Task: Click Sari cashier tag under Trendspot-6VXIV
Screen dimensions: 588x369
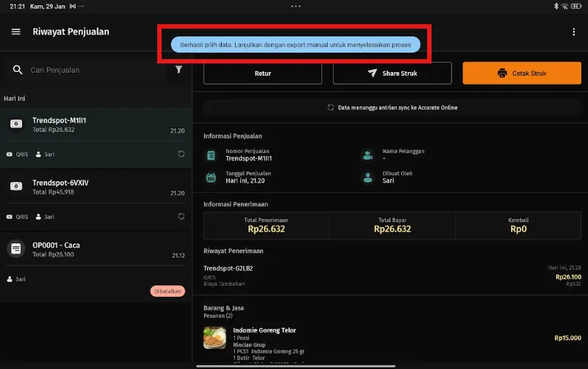Action: tap(45, 217)
